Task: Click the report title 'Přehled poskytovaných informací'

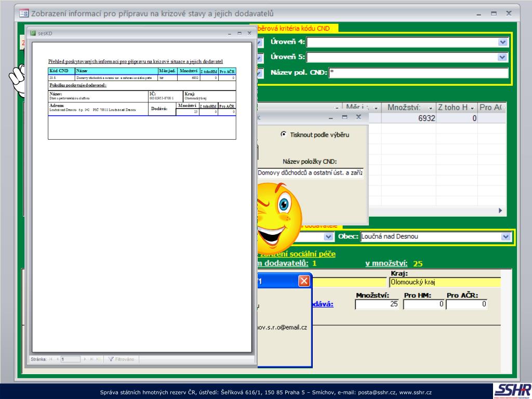Action: [x=136, y=61]
